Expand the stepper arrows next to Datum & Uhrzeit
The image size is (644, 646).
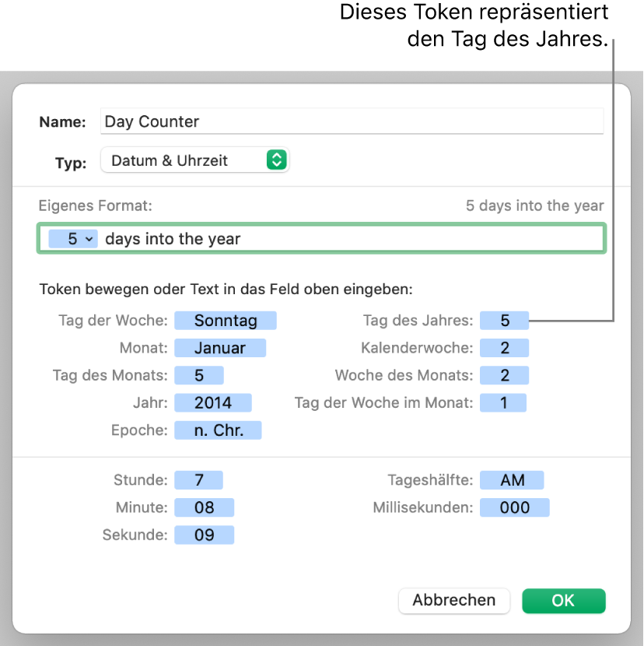pyautogui.click(x=278, y=160)
